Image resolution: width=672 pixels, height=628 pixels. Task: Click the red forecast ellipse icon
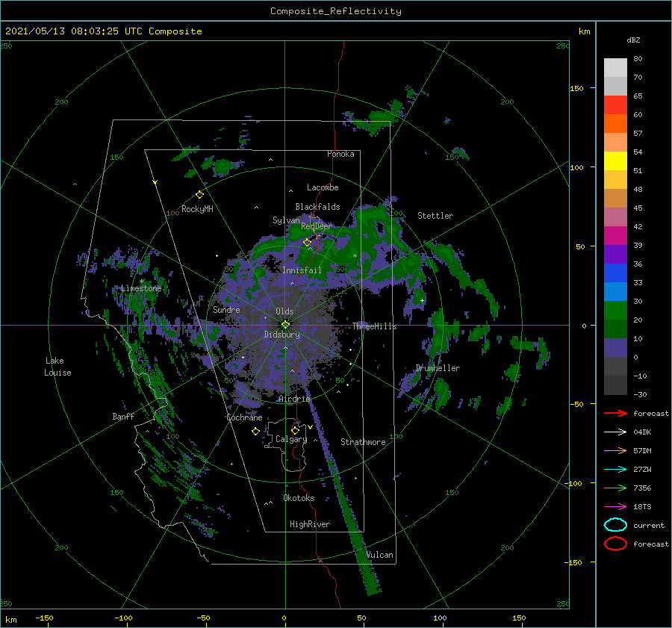click(615, 544)
